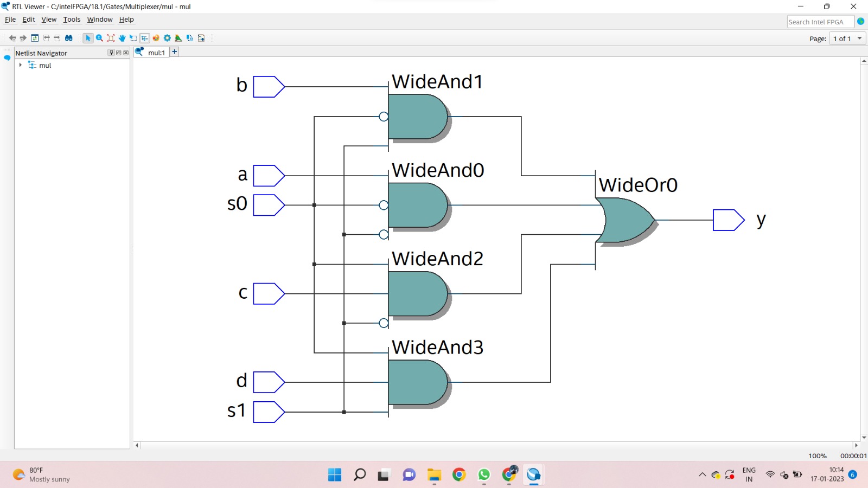Float the Netlist Navigator panel
868x488 pixels.
point(119,53)
